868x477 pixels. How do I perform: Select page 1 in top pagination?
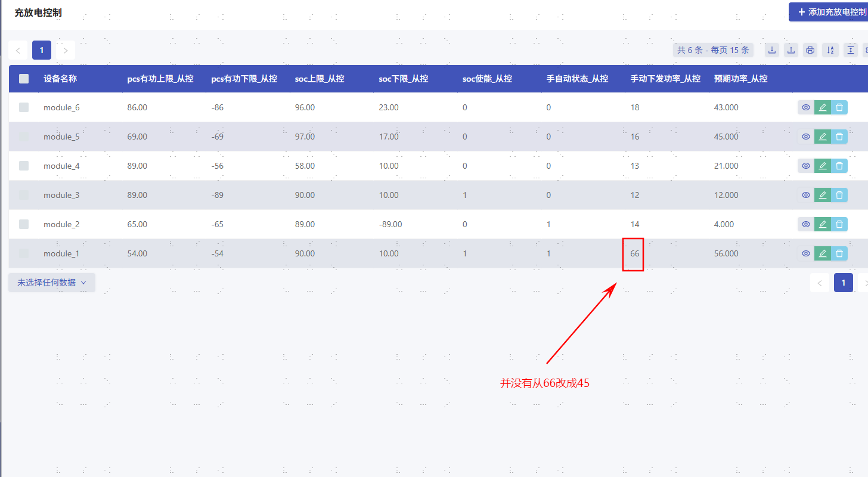tap(42, 50)
